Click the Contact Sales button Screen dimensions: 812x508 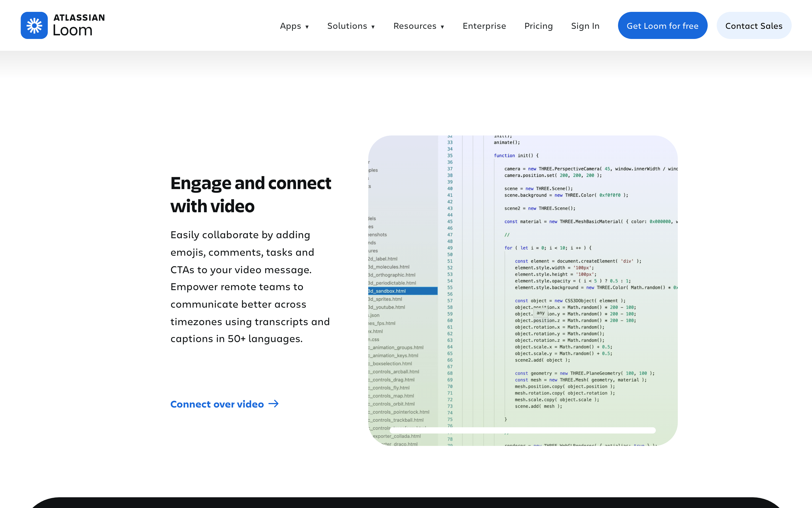pyautogui.click(x=754, y=25)
